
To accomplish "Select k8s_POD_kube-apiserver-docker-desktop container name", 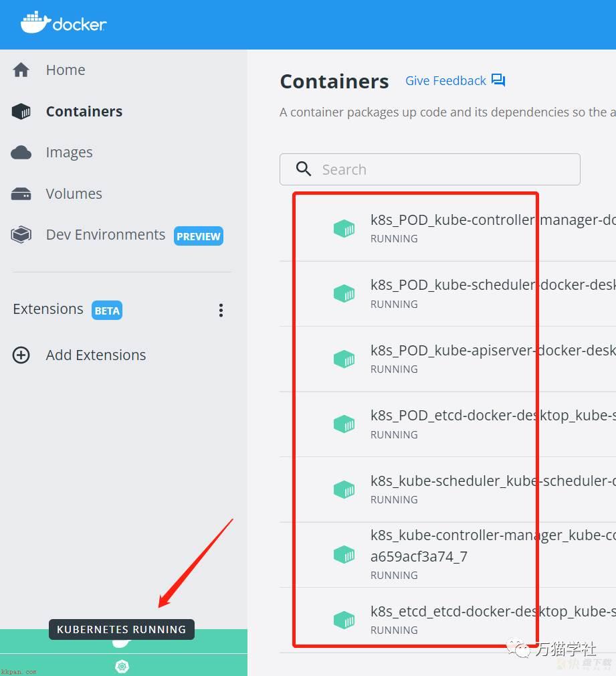I will coord(493,351).
